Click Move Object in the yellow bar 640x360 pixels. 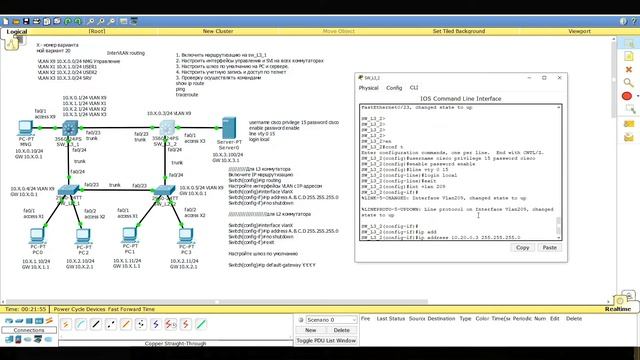[338, 31]
